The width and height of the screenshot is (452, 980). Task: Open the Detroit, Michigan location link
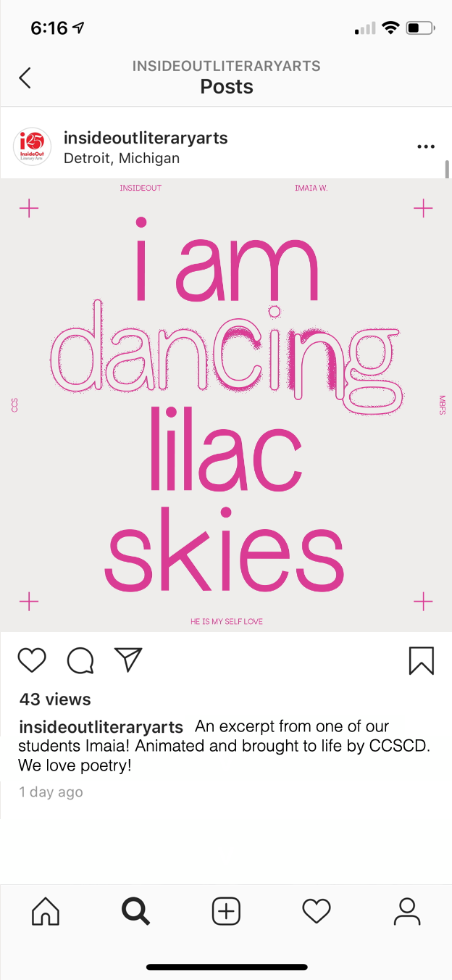[122, 158]
